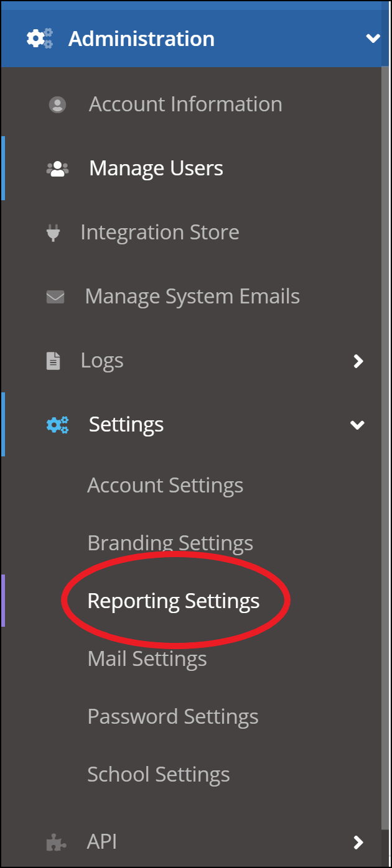Expand the API submenu arrow
This screenshot has width=392, height=868.
click(x=358, y=843)
